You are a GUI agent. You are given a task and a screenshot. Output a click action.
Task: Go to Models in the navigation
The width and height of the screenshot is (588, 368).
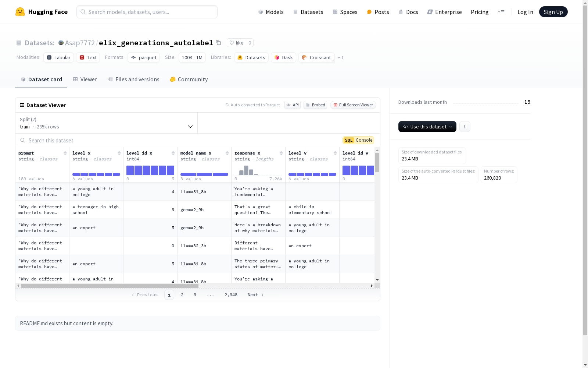click(271, 12)
